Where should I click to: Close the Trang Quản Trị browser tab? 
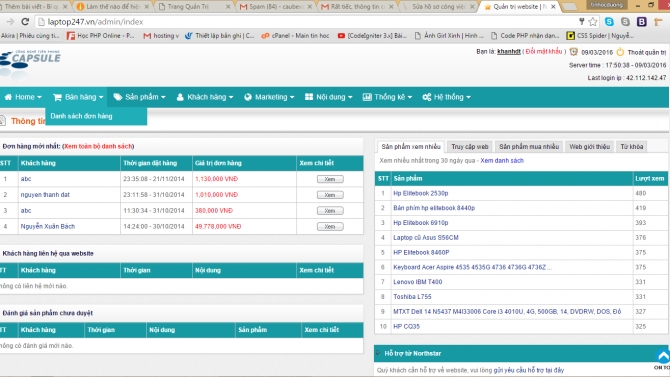coord(228,7)
